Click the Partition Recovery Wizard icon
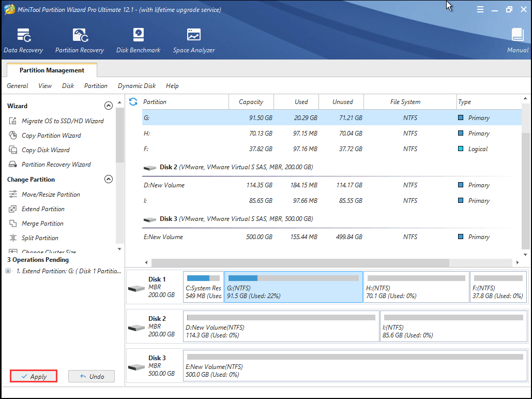This screenshot has height=399, width=532. pos(13,165)
